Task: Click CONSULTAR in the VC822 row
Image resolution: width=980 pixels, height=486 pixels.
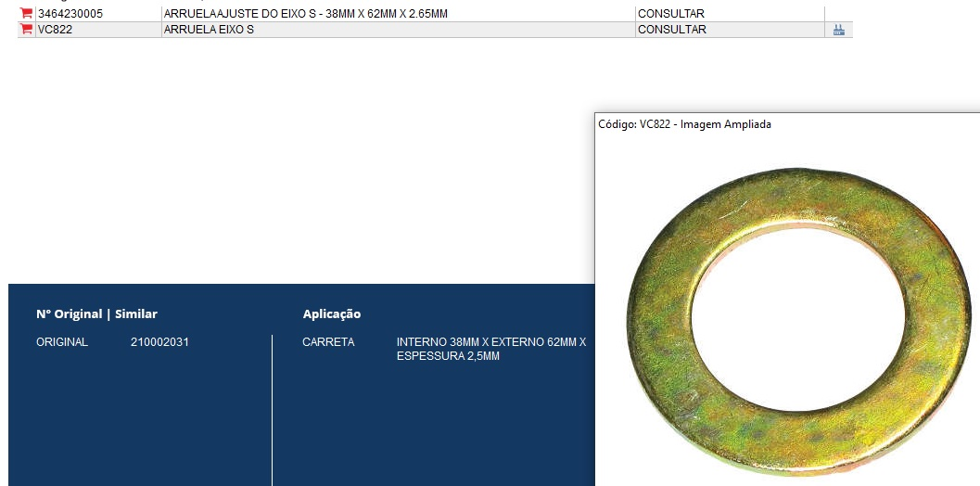Action: pos(671,30)
